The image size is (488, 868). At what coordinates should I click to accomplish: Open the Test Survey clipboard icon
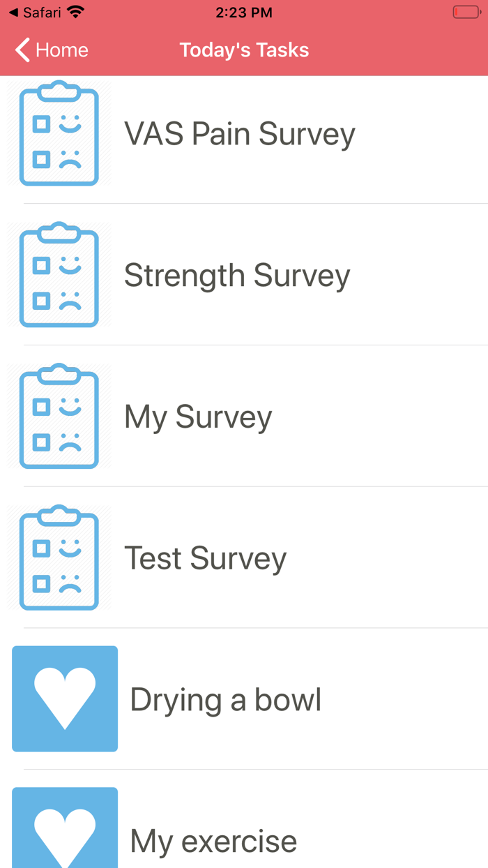(60, 558)
